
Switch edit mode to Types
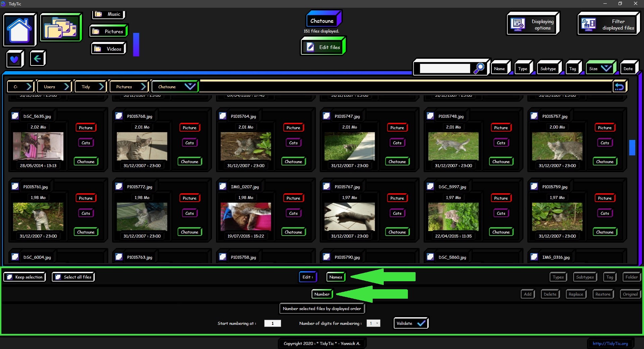[x=558, y=277]
